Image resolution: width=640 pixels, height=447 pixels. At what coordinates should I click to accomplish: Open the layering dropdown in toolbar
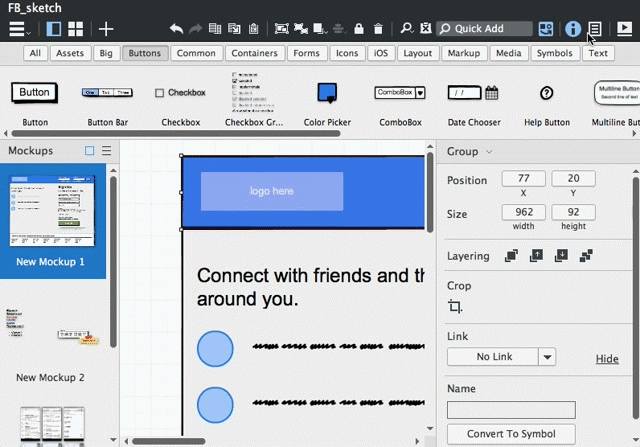click(320, 29)
